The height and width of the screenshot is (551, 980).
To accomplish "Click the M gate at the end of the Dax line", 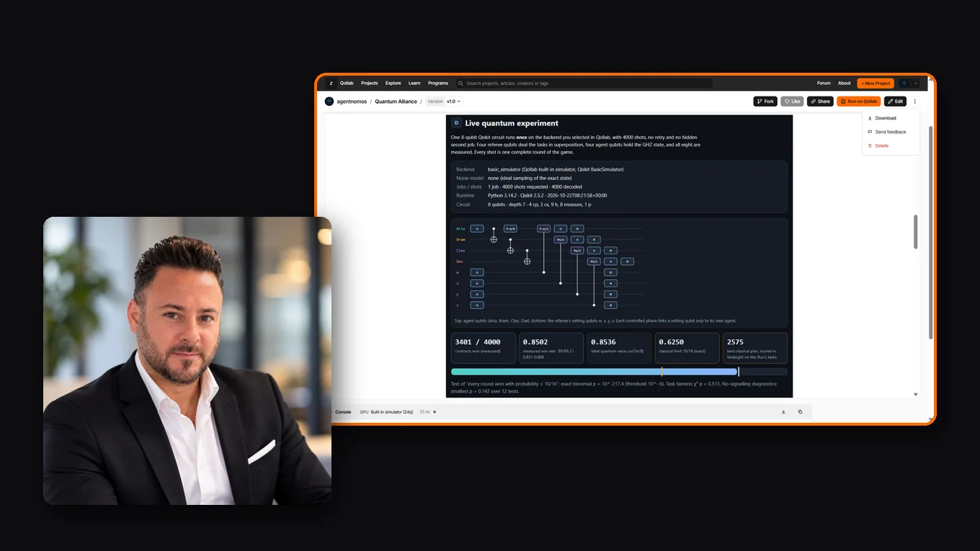I will pos(627,261).
